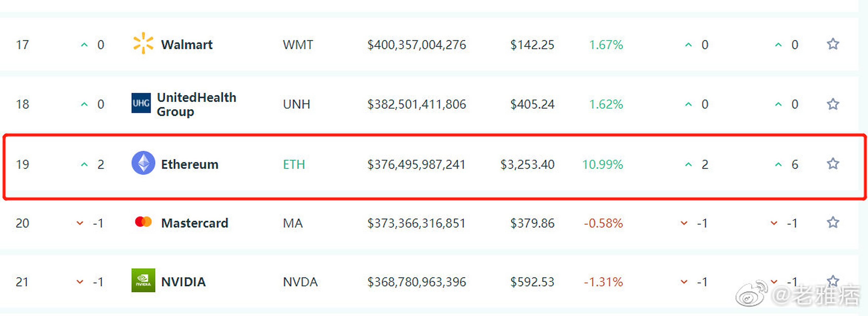Viewport: 868px width, 316px height.
Task: Open the Walmart company name link
Action: [187, 44]
